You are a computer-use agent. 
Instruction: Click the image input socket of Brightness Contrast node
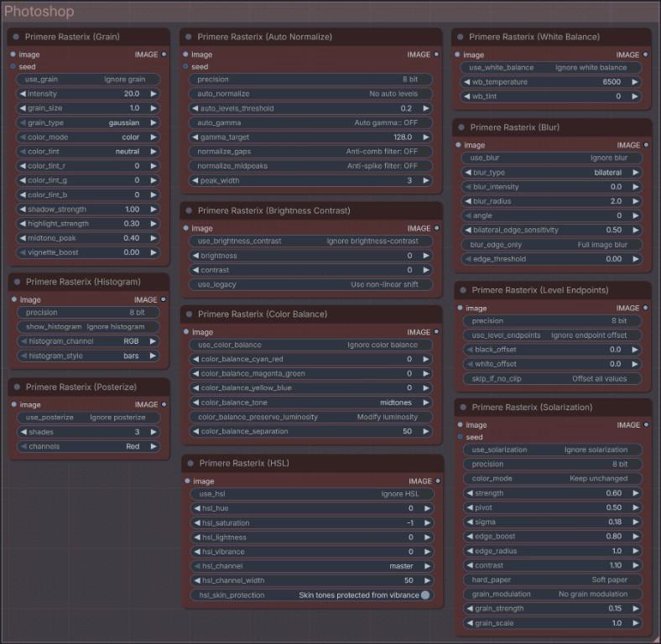coord(186,228)
